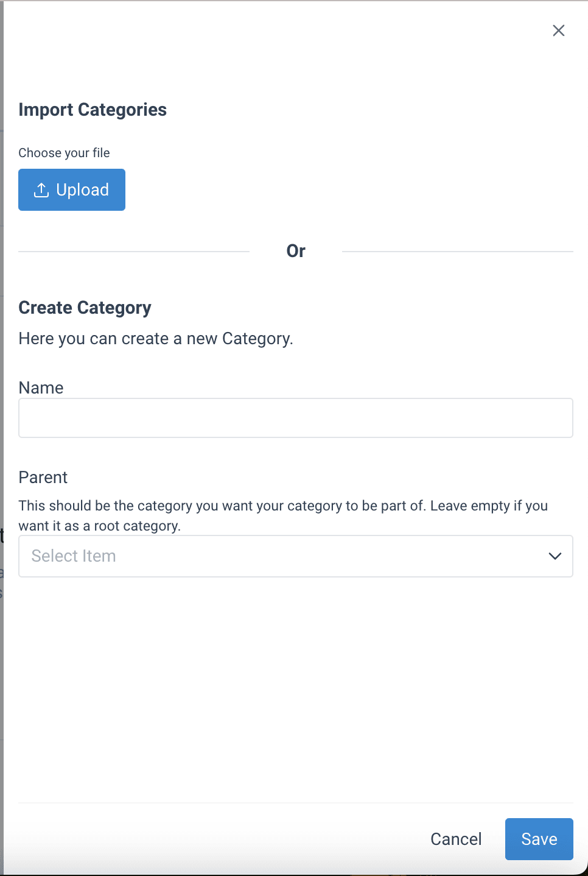The width and height of the screenshot is (588, 876).
Task: Click the Select Item placeholder text
Action: [x=74, y=556]
